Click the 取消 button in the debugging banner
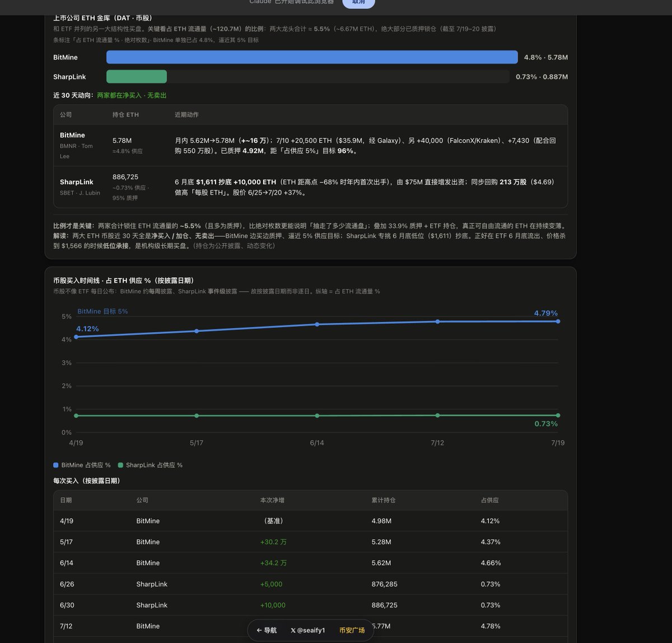The height and width of the screenshot is (643, 672). (x=358, y=2)
